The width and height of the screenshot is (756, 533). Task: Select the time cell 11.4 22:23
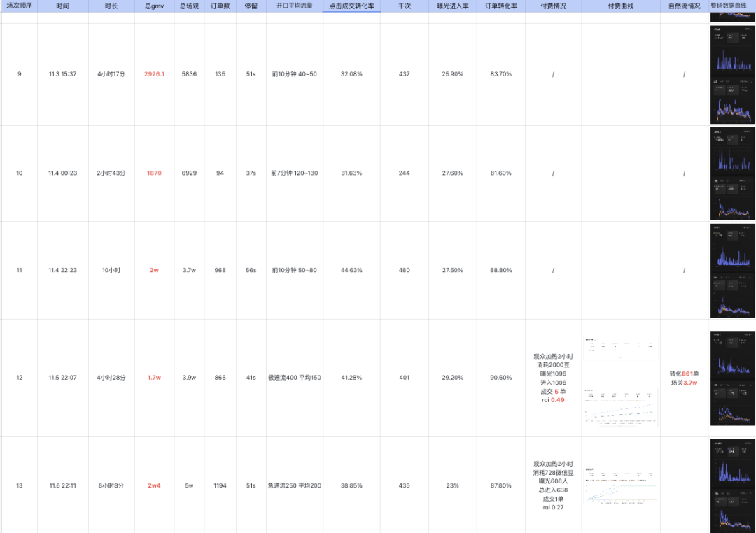point(63,271)
